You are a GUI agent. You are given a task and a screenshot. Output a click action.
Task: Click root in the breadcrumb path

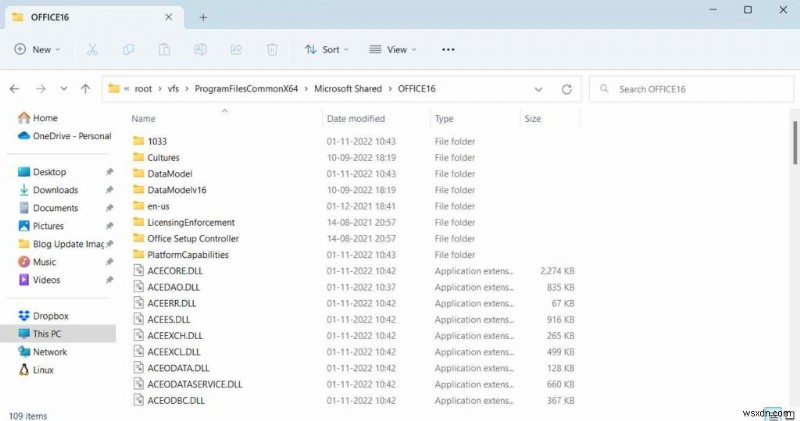pyautogui.click(x=143, y=89)
